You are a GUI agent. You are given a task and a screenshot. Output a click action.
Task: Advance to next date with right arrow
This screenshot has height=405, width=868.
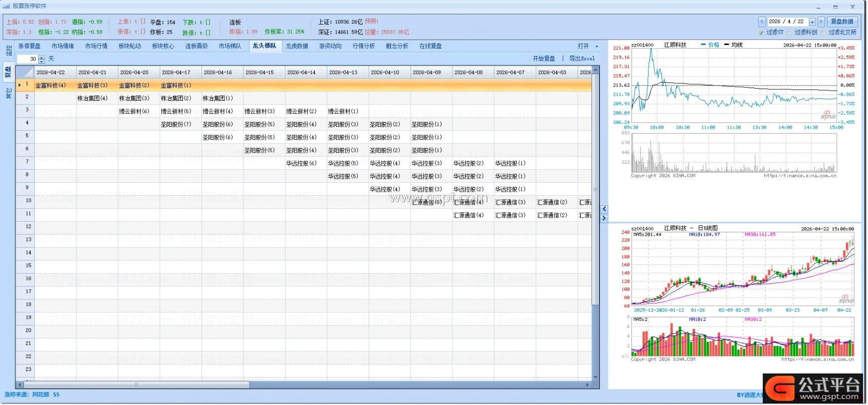coord(821,22)
